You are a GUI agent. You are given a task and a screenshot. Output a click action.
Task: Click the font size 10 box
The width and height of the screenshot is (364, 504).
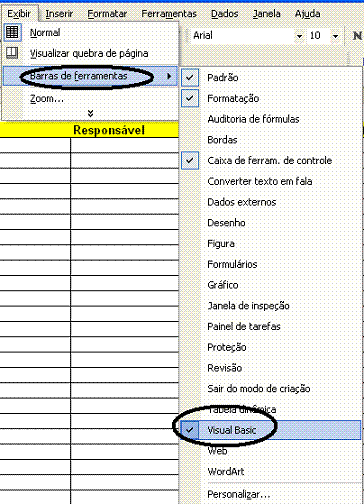319,35
